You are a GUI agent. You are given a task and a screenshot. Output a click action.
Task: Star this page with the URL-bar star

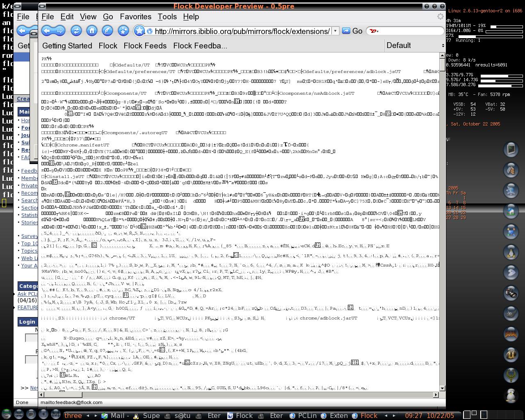(x=139, y=31)
